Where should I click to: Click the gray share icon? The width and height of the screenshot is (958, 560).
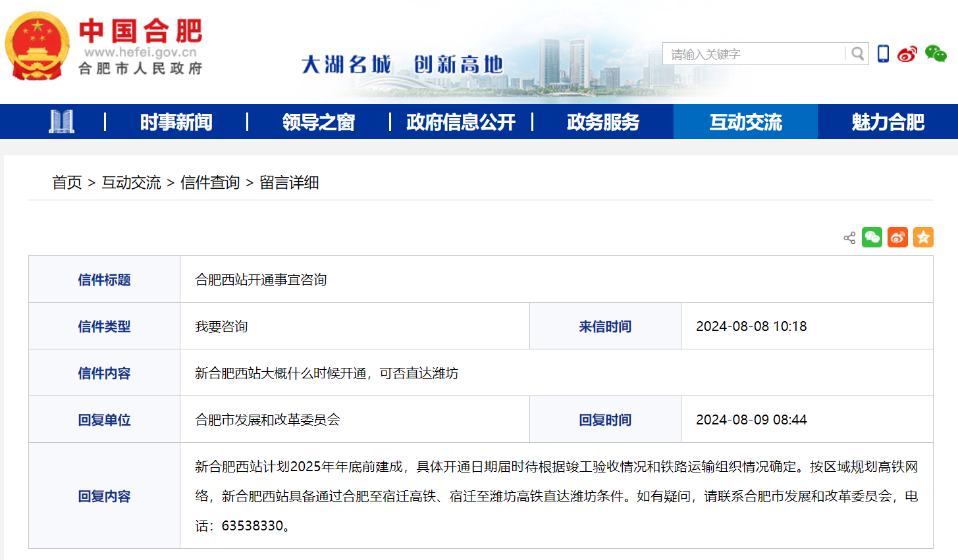point(849,238)
